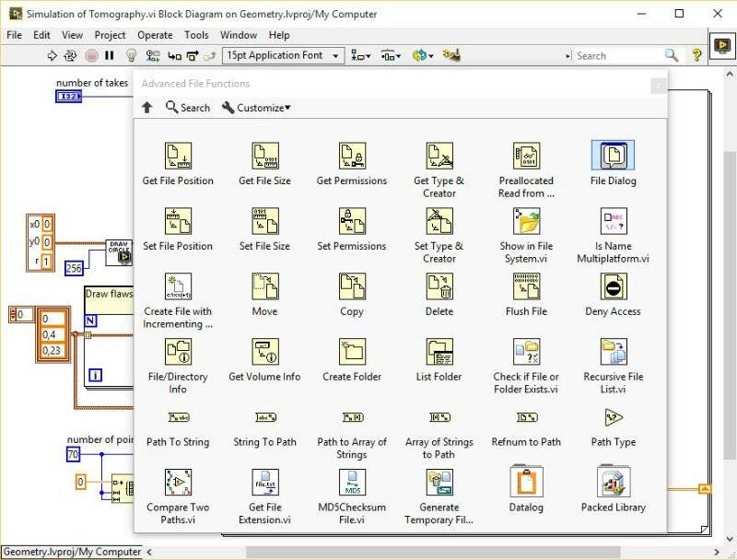Select Recursive File List.vi

[614, 352]
